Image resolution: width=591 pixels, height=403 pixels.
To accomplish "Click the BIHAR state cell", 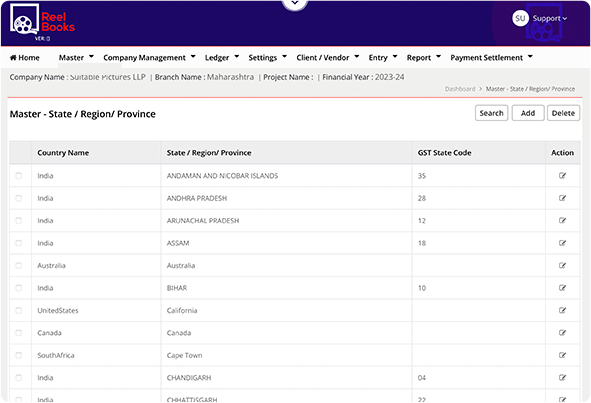I will (x=177, y=288).
